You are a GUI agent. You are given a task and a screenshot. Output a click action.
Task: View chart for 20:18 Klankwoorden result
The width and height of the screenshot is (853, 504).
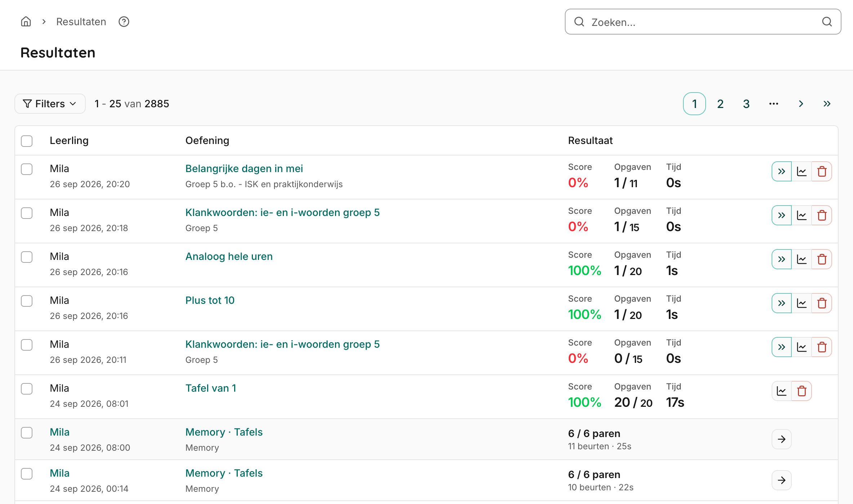802,215
